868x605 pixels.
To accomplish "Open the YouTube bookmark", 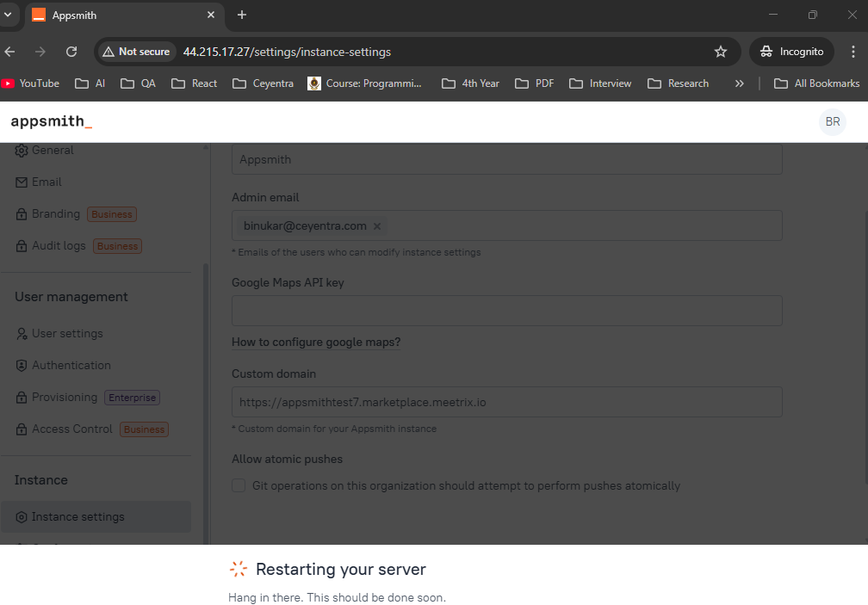I will tap(30, 83).
